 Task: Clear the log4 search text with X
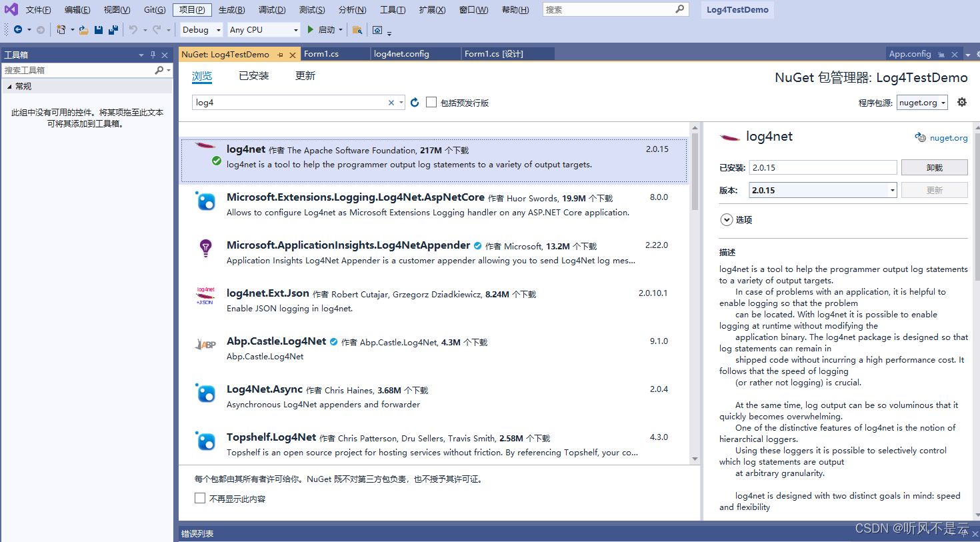391,103
